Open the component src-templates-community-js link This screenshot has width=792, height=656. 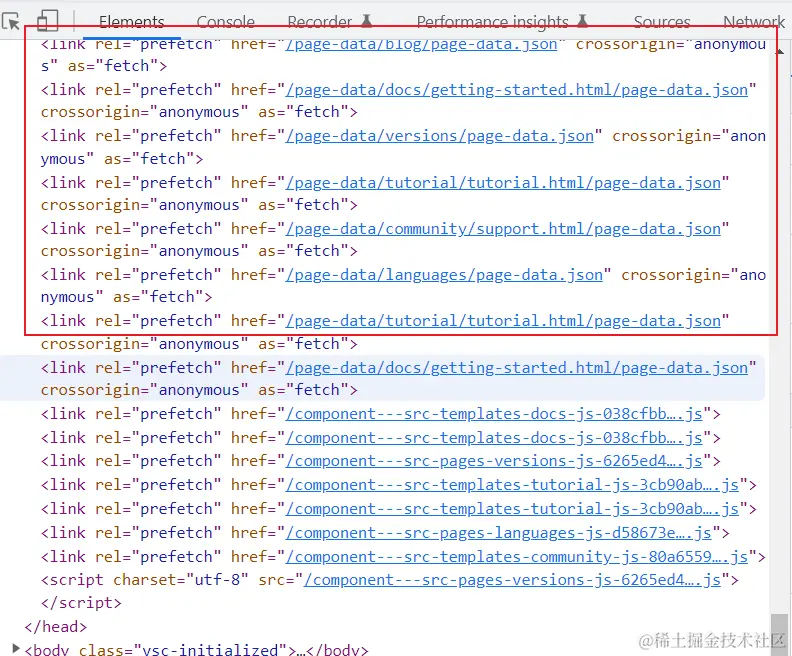(517, 557)
